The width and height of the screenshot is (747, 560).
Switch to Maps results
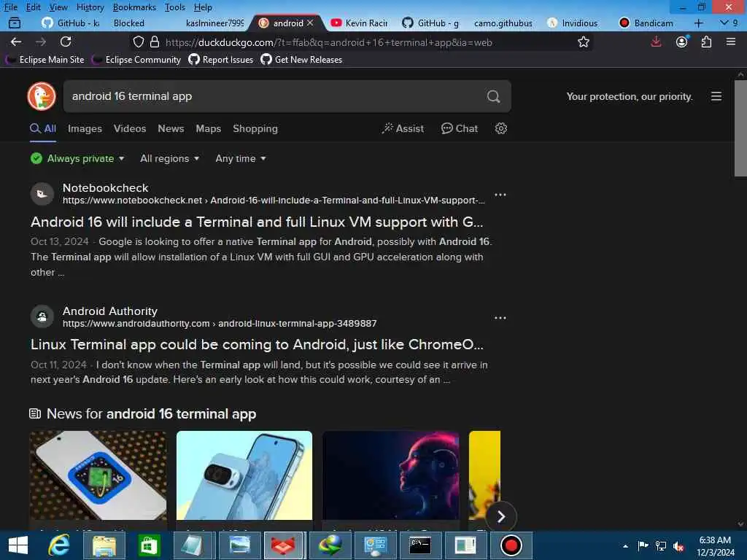tap(208, 128)
